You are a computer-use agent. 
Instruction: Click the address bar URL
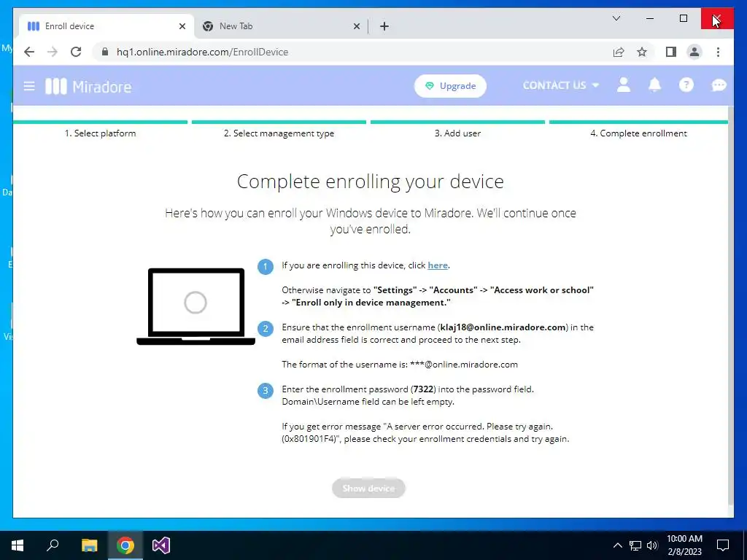pos(203,52)
